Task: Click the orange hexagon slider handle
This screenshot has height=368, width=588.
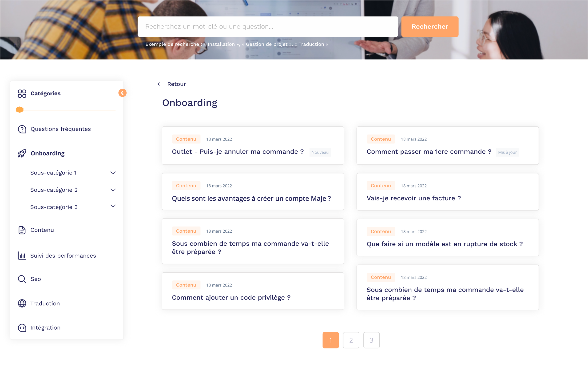Action: (20, 109)
